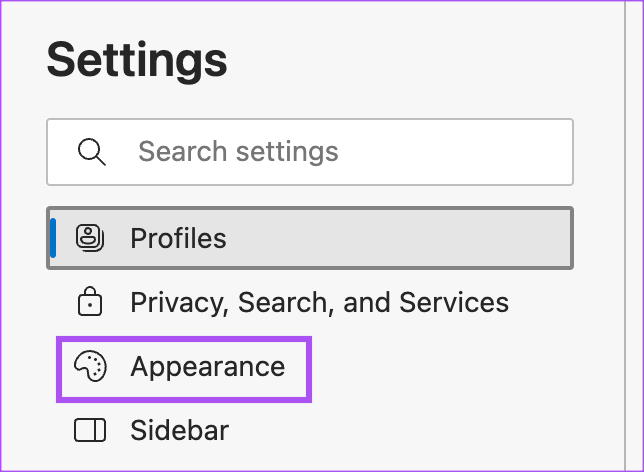This screenshot has width=644, height=472.
Task: Click the "Sidebar" label text
Action: [x=179, y=431]
